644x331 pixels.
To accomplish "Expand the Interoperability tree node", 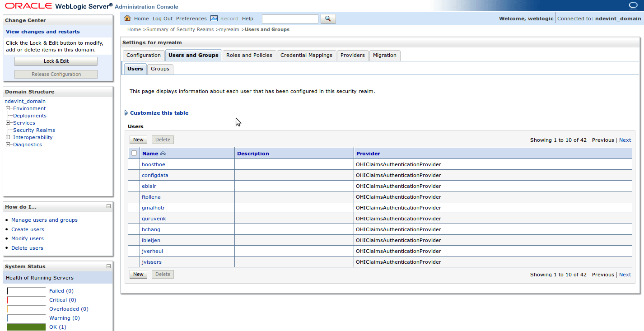I will click(8, 137).
